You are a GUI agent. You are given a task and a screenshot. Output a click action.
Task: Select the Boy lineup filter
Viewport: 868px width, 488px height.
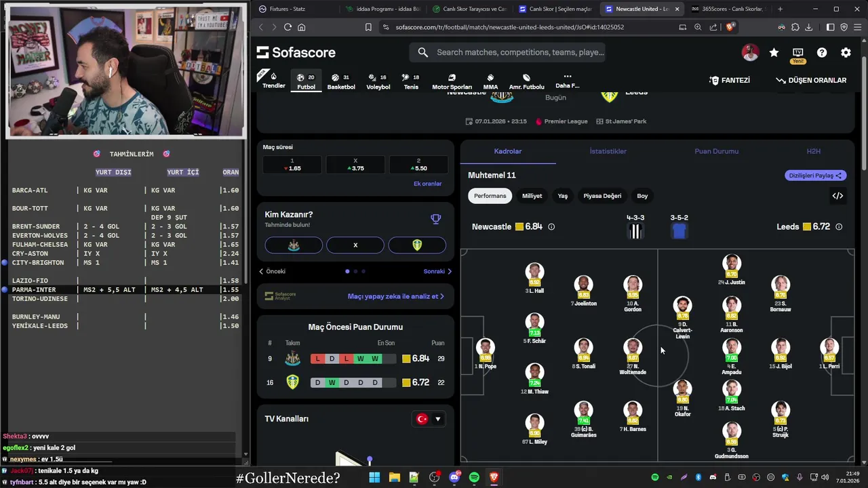(x=642, y=196)
